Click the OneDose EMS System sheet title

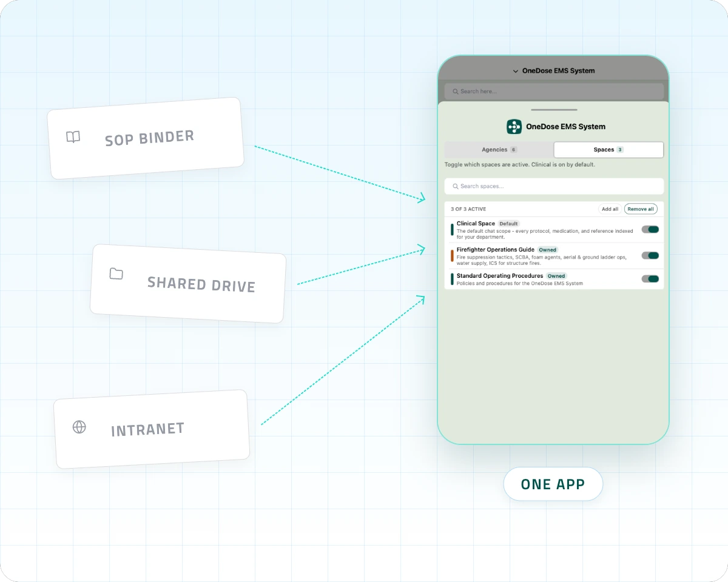(565, 127)
